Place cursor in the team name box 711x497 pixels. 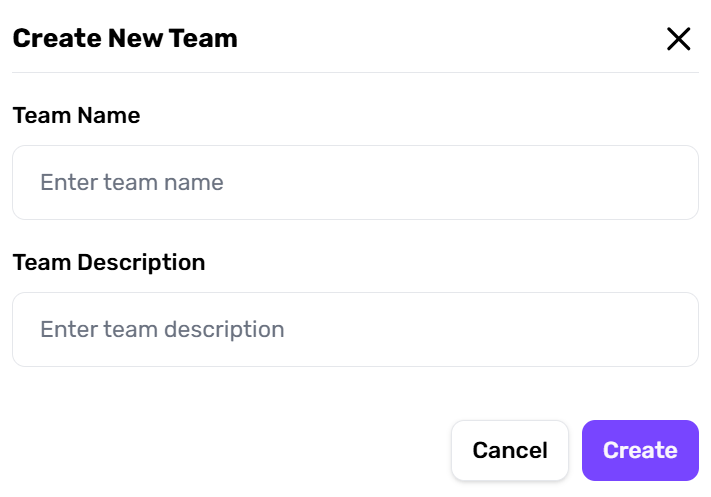click(x=355, y=182)
